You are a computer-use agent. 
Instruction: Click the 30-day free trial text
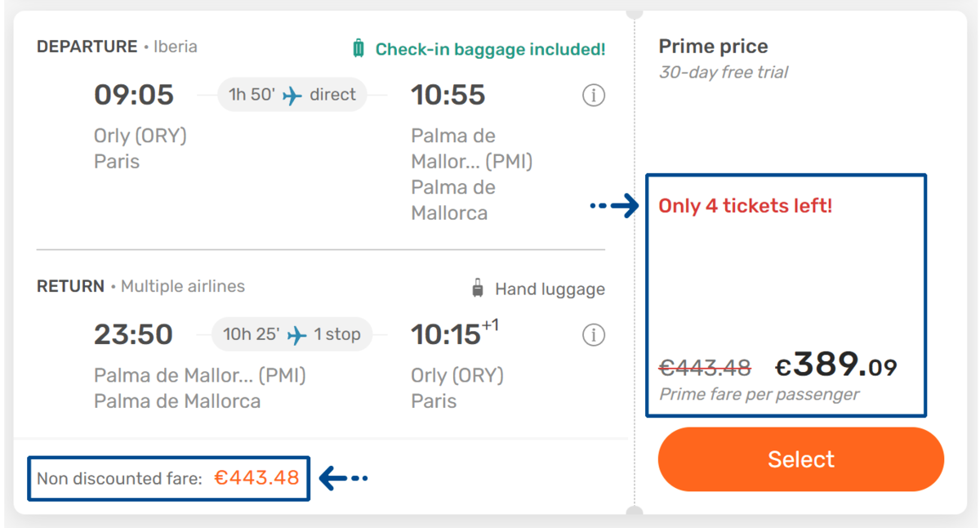[x=723, y=72]
